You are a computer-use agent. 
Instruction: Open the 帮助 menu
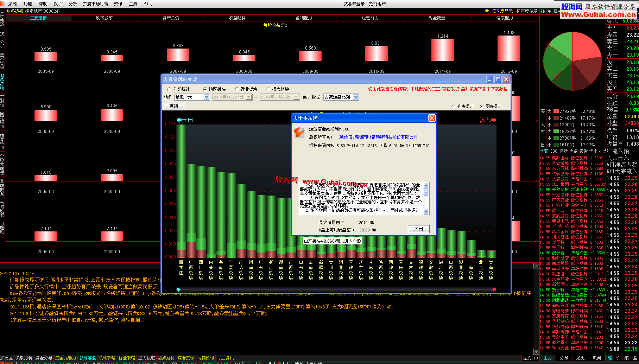pos(148,4)
